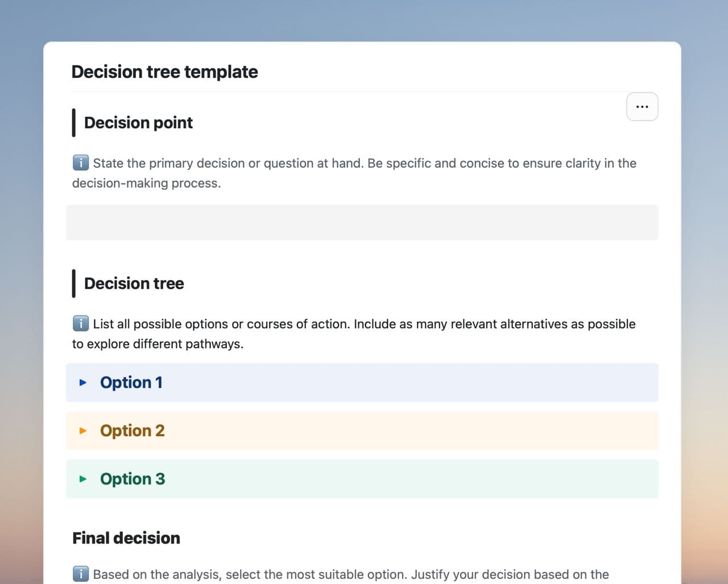
Task: Click the List all possible options instruction text
Action: 364,324
